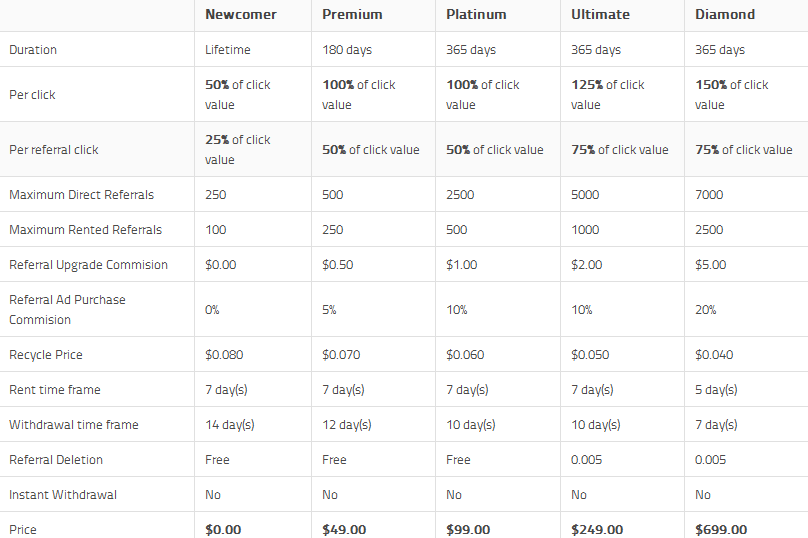Click Maximum Rented Referrals label
808x538 pixels.
pyautogui.click(x=86, y=230)
